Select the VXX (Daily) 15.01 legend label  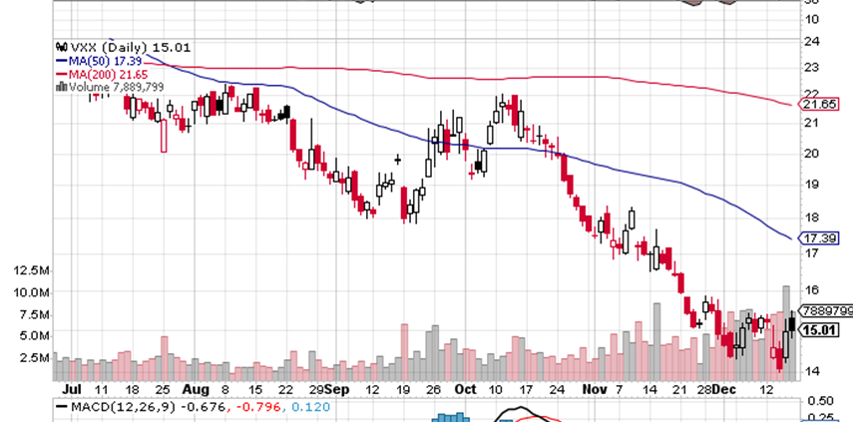(129, 47)
